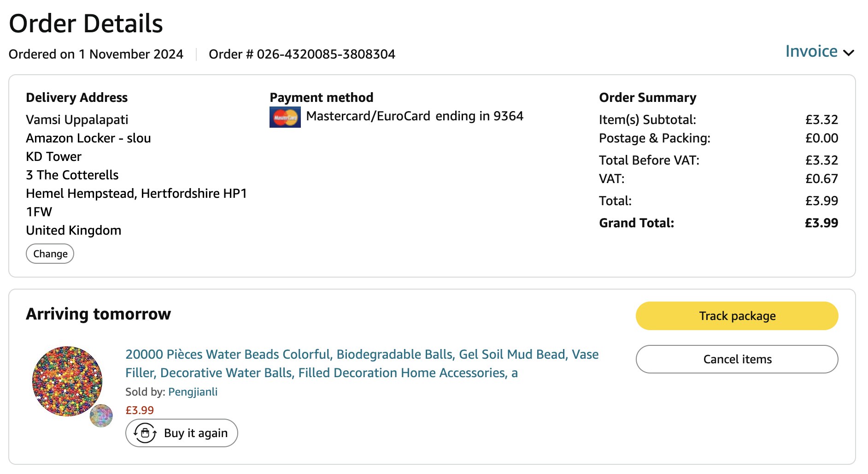Click the Arriving tomorrow heading
The width and height of the screenshot is (868, 474).
tap(98, 314)
